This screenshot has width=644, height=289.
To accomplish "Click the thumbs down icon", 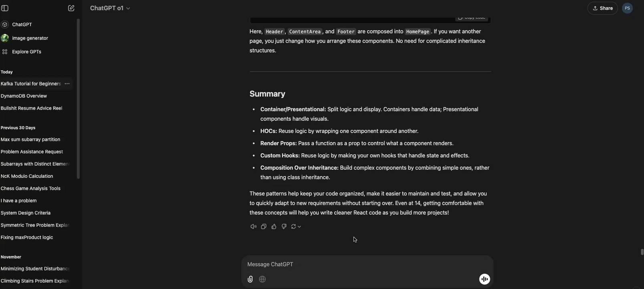I will 284,226.
